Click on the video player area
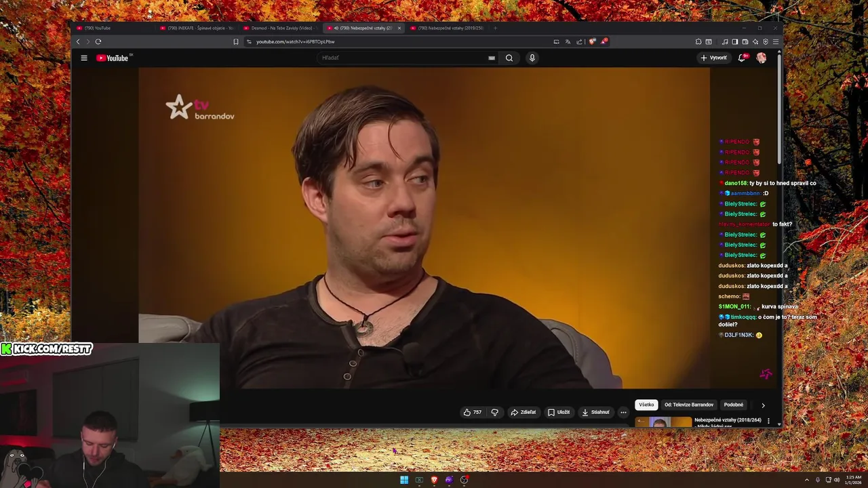The image size is (868, 488). 424,228
